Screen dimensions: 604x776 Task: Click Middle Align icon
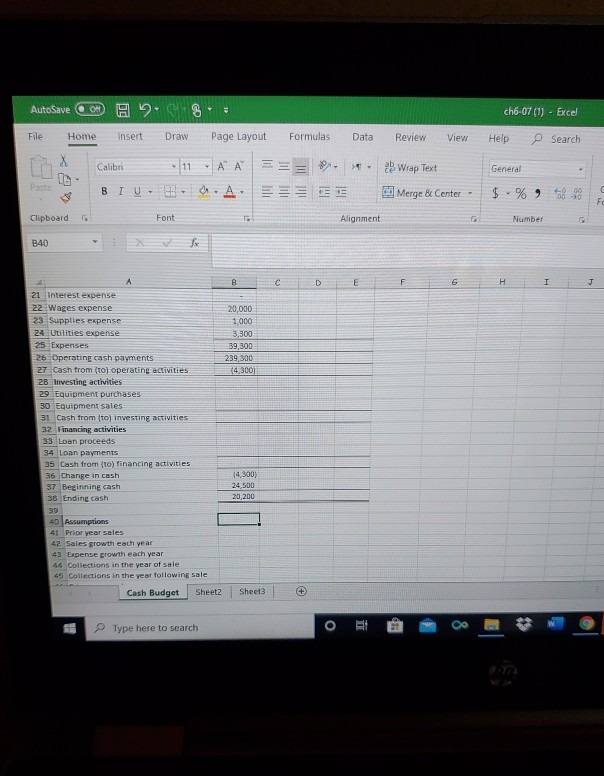coord(284,167)
